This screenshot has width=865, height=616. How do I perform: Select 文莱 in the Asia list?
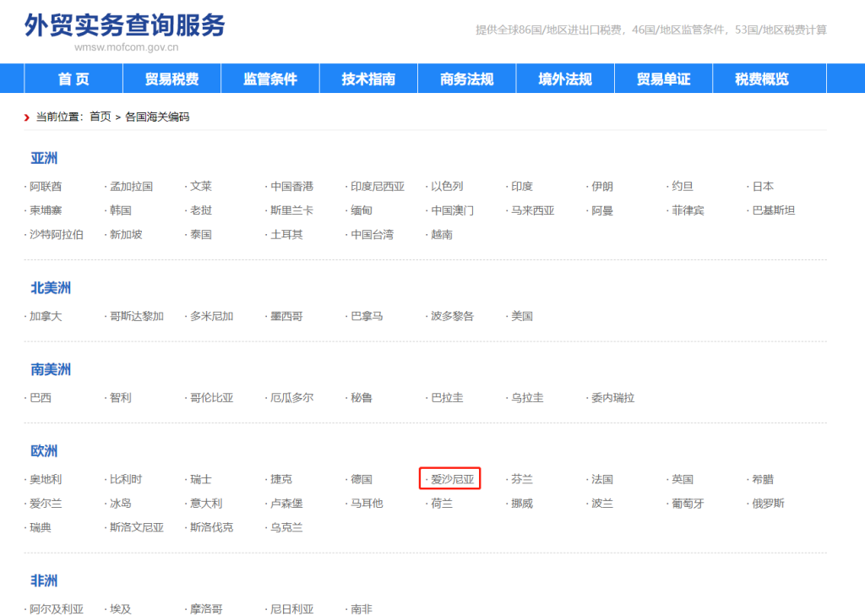(201, 187)
